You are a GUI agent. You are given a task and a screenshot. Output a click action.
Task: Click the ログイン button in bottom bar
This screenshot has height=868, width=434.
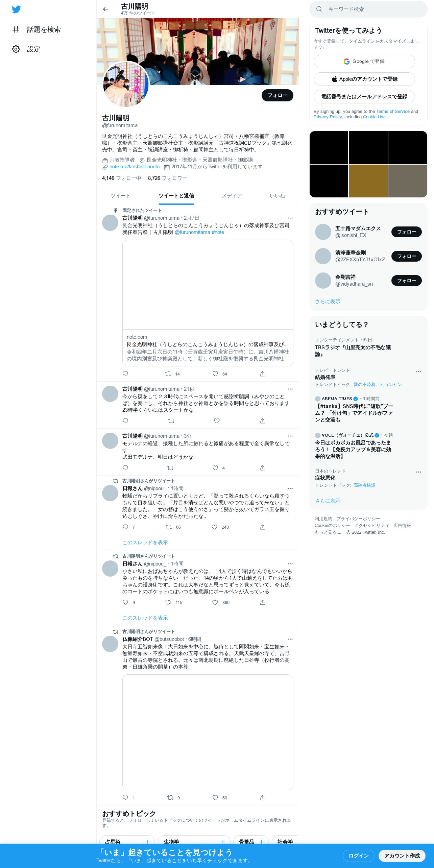pos(358,856)
